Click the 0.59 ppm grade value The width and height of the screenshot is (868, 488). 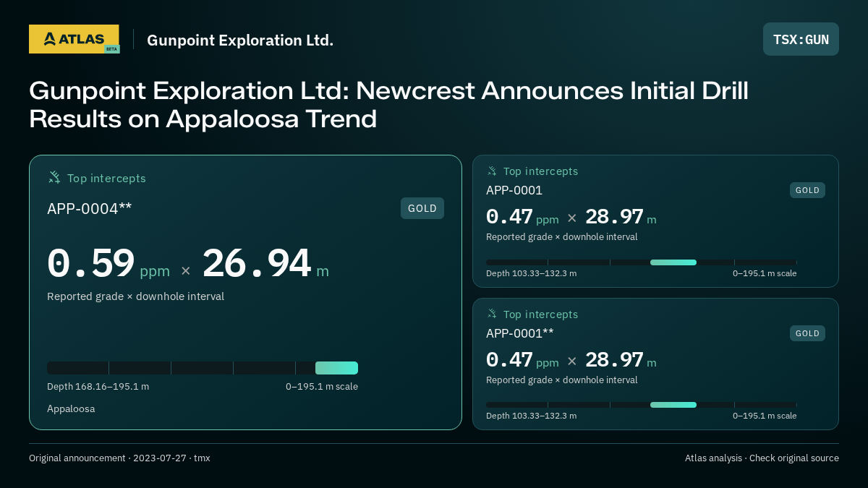[x=109, y=264]
